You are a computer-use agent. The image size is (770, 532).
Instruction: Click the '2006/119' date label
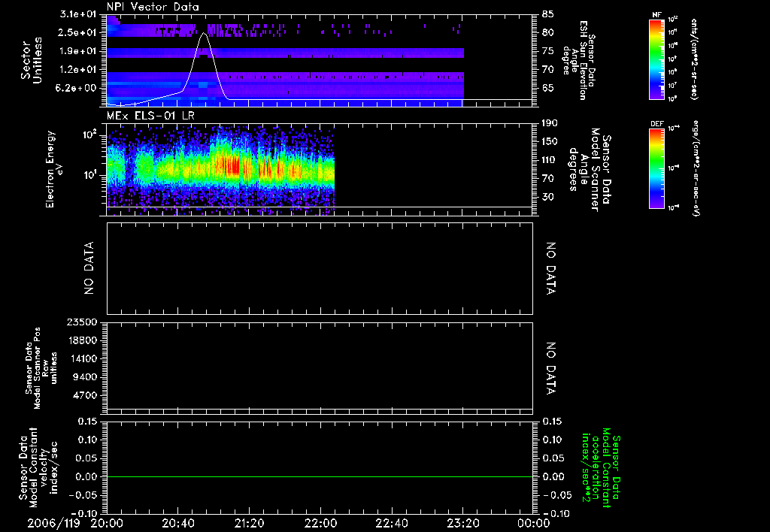click(x=53, y=523)
